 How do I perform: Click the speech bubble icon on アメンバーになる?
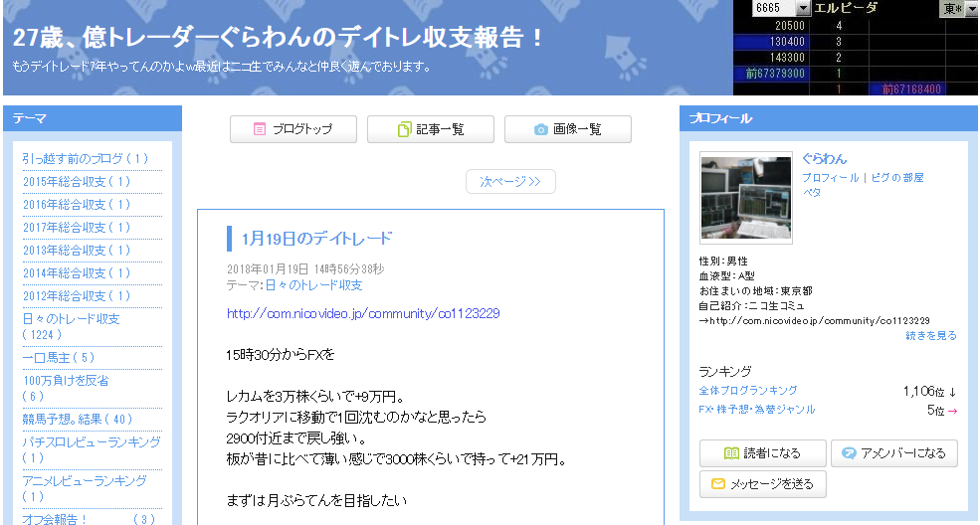coord(849,453)
